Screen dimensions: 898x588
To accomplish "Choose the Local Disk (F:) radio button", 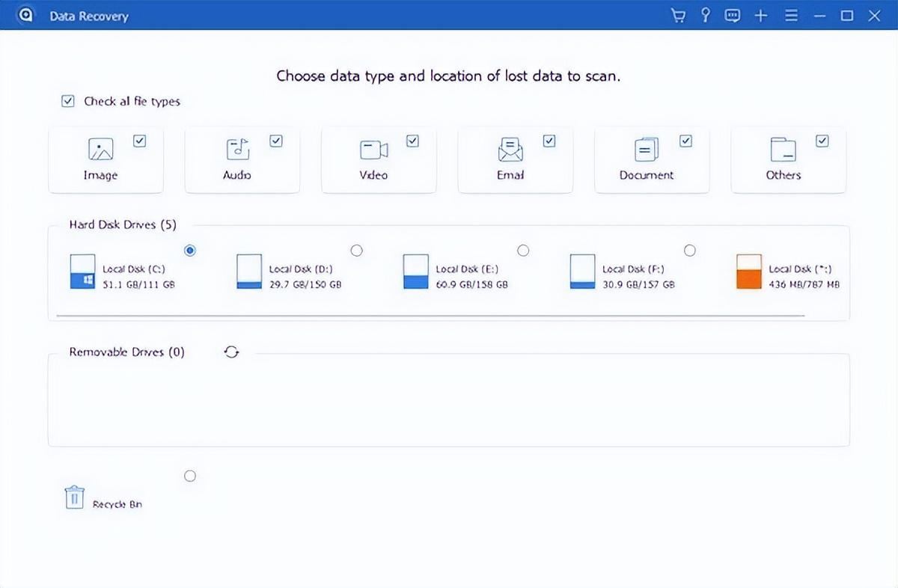I will [x=690, y=251].
